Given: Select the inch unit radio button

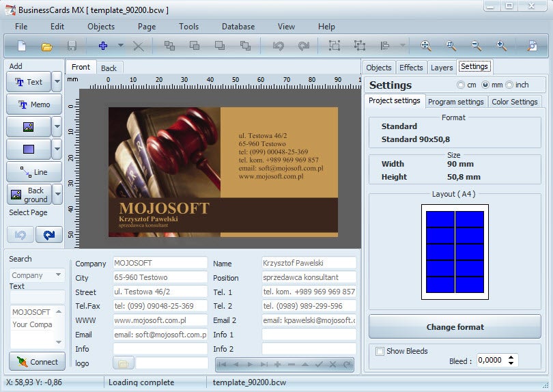Looking at the screenshot, I should coord(509,85).
